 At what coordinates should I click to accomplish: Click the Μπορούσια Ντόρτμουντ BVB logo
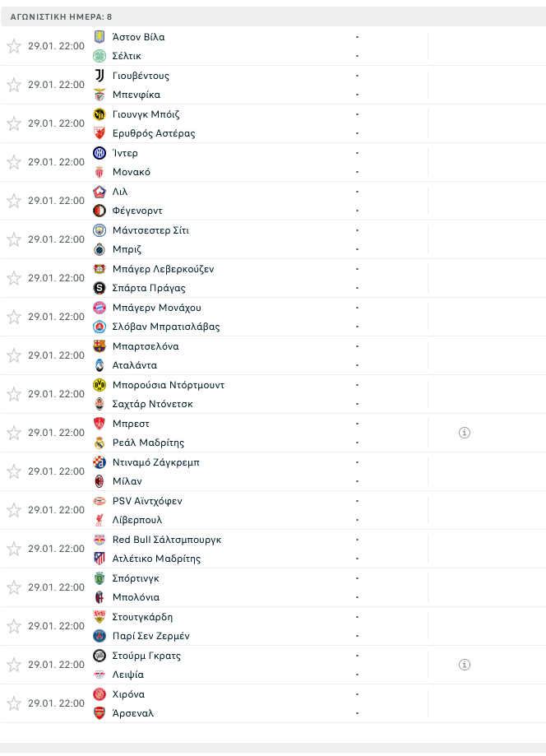tap(99, 385)
